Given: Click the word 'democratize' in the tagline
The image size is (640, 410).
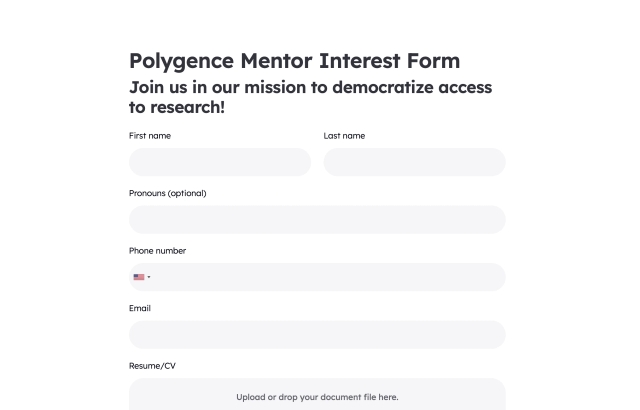Looking at the screenshot, I should click(x=383, y=87).
